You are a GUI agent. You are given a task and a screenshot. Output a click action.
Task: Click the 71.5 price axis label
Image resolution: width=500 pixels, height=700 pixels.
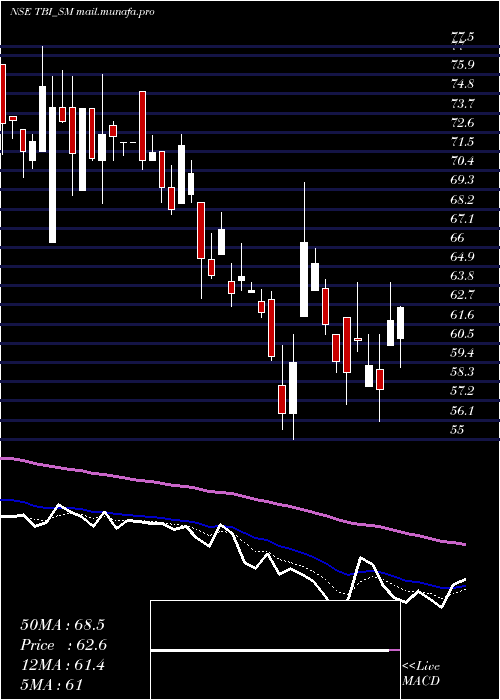[463, 142]
